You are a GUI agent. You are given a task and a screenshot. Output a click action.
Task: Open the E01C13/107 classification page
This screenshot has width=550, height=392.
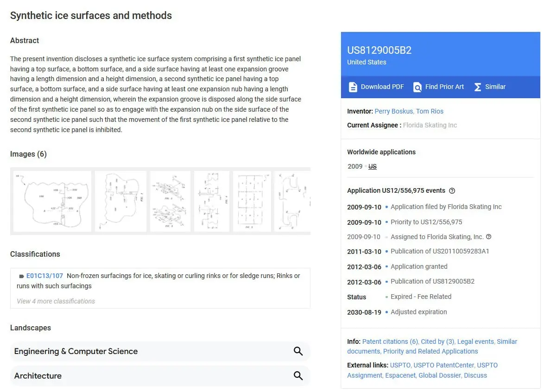[44, 275]
